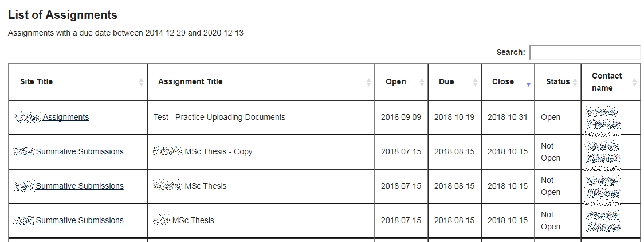Select the Test - Practice Uploading Documents cell
The width and height of the screenshot is (644, 242).
[x=219, y=118]
